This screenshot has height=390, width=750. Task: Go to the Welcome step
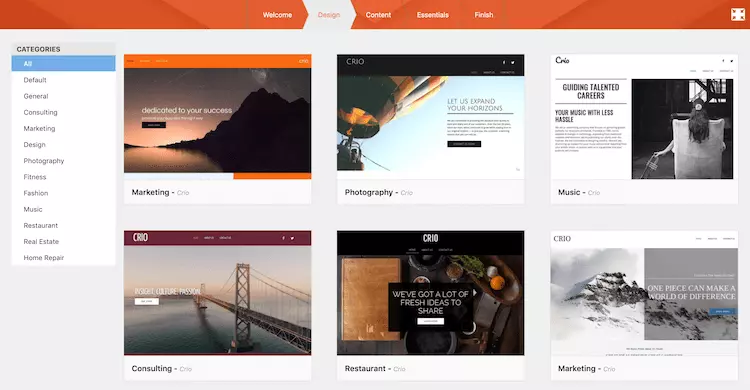click(x=277, y=15)
